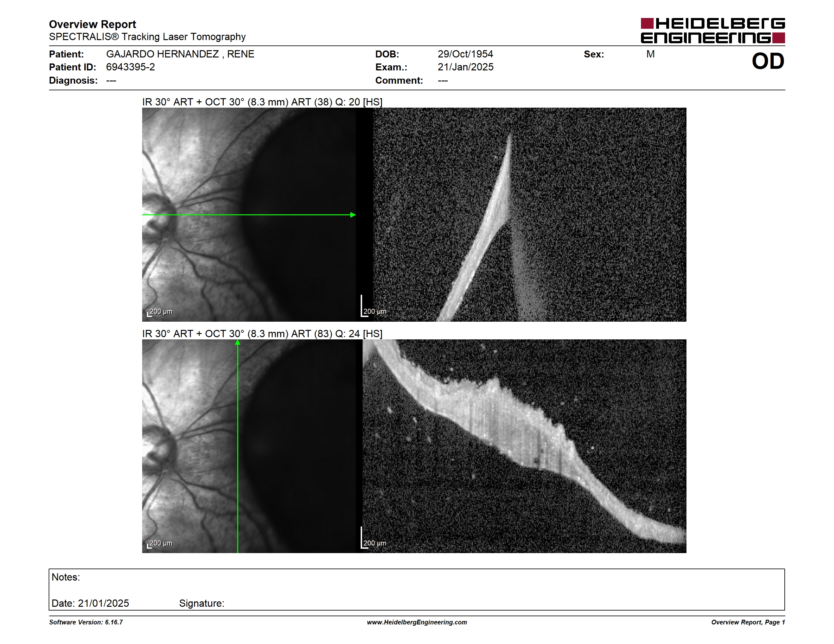This screenshot has width=834, height=644.
Task: Click the 'Comment:' label
Action: click(399, 80)
